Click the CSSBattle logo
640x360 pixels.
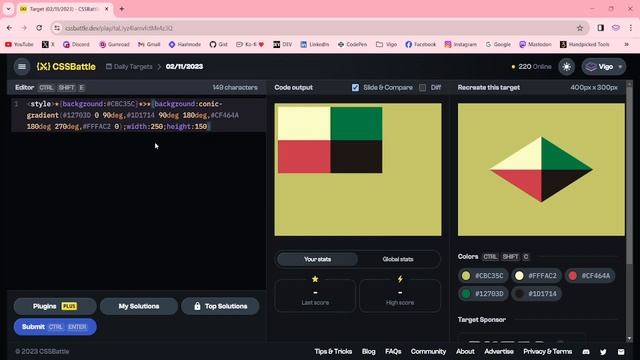(x=66, y=67)
